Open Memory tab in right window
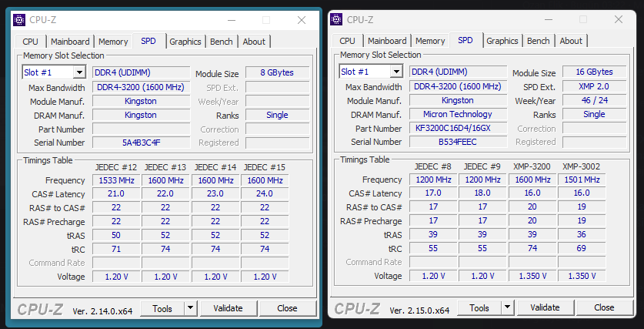The width and height of the screenshot is (644, 329). 430,41
